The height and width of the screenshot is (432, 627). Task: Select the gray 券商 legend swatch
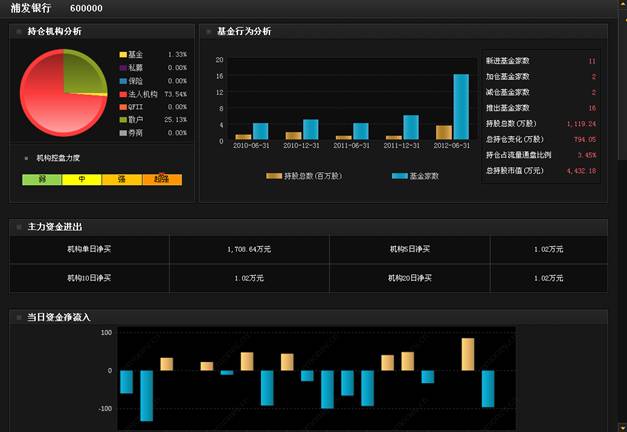pyautogui.click(x=123, y=133)
